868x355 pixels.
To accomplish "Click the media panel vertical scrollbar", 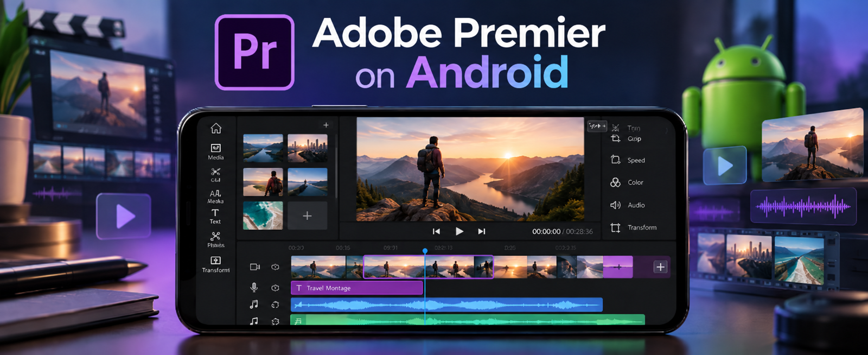I will coord(336,166).
